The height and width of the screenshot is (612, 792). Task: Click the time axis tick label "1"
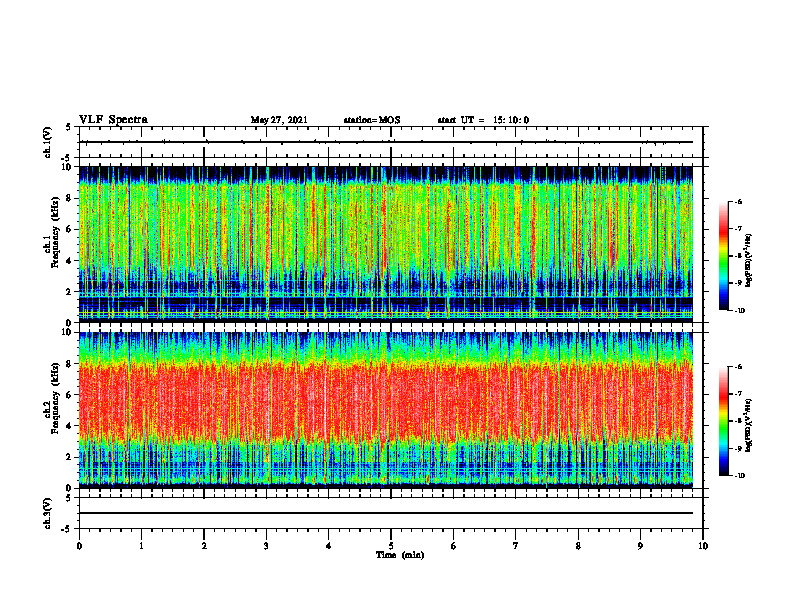click(x=141, y=546)
